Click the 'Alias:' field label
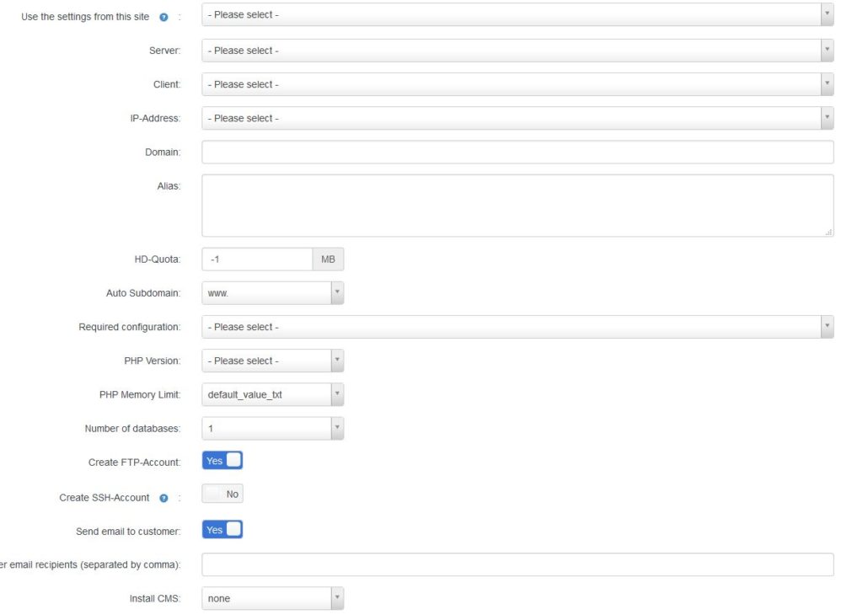The height and width of the screenshot is (615, 868). coord(169,186)
